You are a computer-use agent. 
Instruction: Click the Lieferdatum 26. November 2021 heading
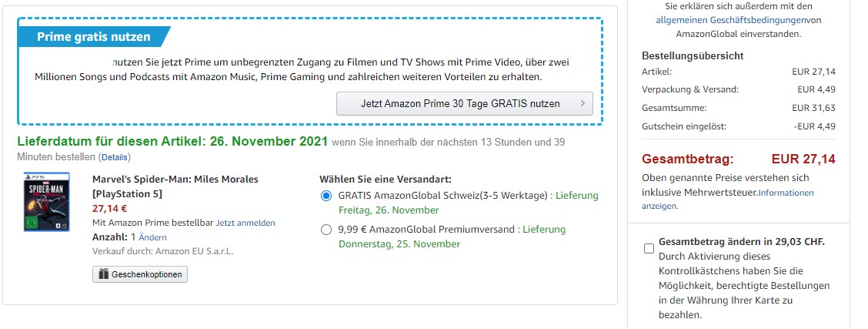pos(172,142)
